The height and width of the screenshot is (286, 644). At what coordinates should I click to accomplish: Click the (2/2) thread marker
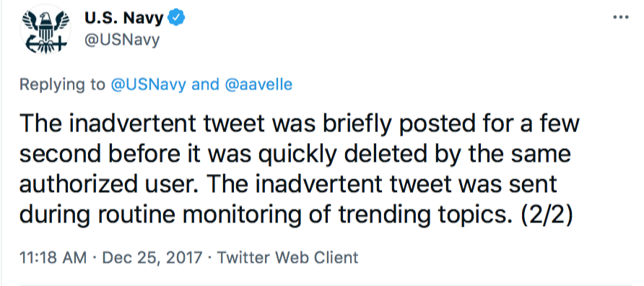pyautogui.click(x=547, y=214)
